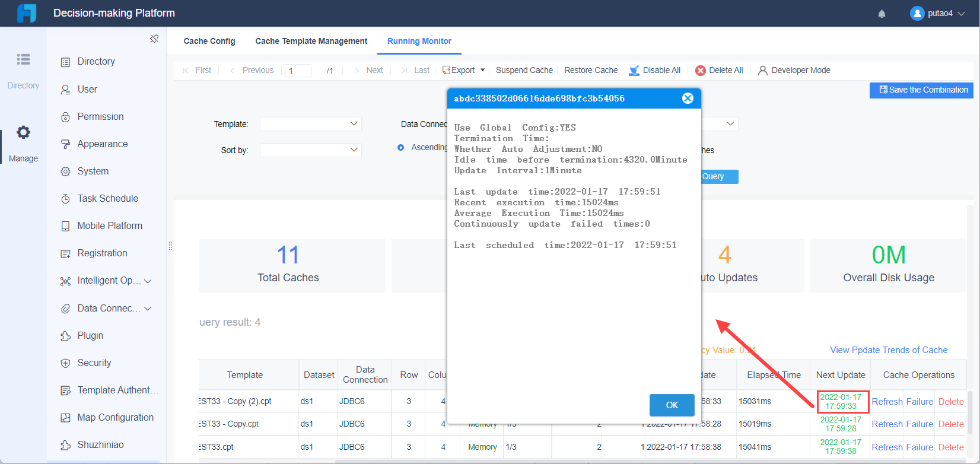Click the Save the Combination button

pyautogui.click(x=921, y=90)
